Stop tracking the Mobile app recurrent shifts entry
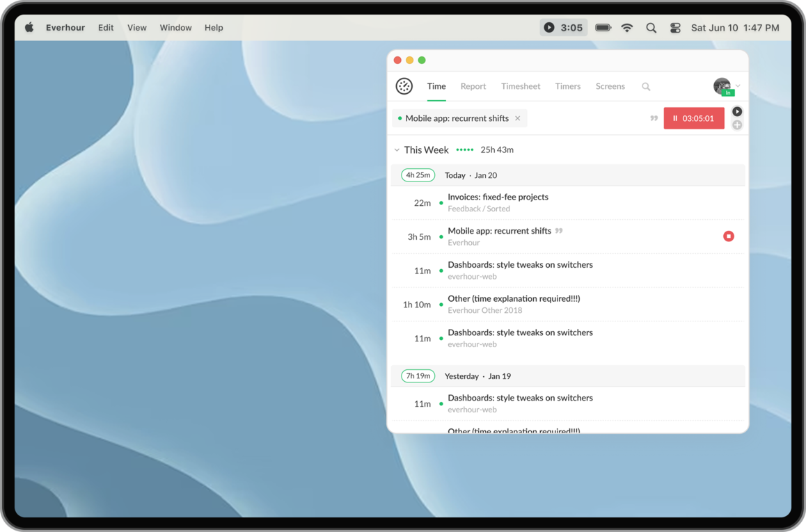806x532 pixels. pos(729,236)
